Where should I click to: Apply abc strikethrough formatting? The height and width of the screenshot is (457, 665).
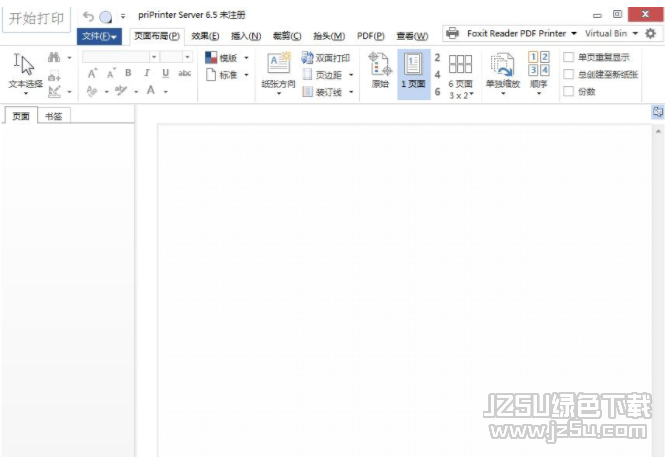[x=184, y=73]
